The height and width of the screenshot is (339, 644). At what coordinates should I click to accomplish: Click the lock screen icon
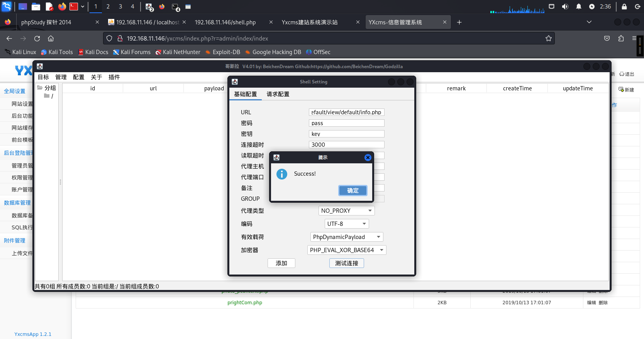point(624,7)
